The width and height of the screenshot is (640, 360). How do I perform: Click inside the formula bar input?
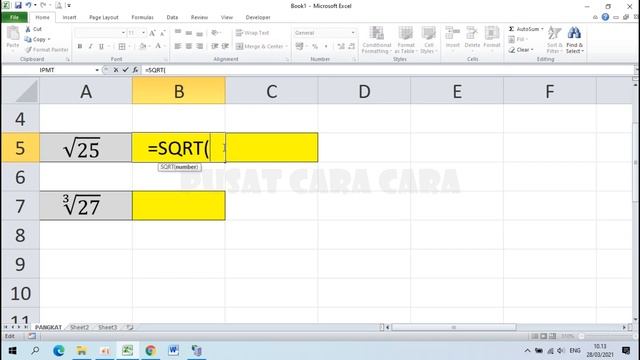(x=388, y=70)
